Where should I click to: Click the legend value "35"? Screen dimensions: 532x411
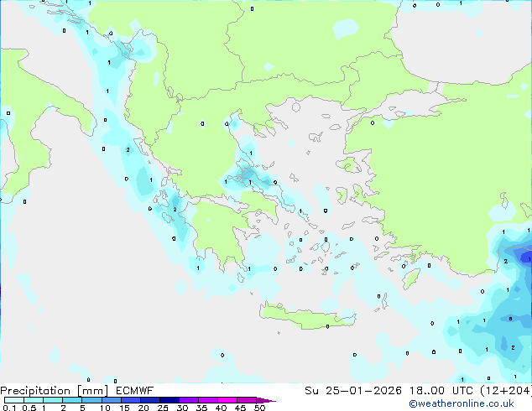coord(201,408)
